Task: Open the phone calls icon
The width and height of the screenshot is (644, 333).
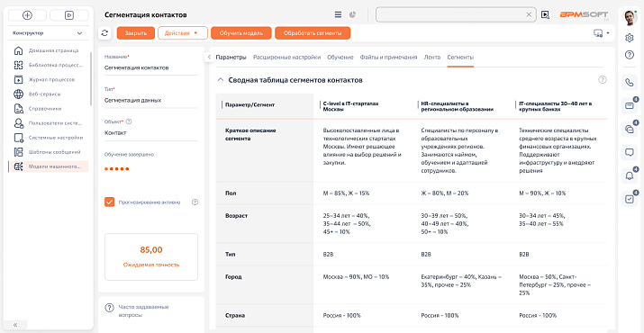Action: tap(630, 82)
